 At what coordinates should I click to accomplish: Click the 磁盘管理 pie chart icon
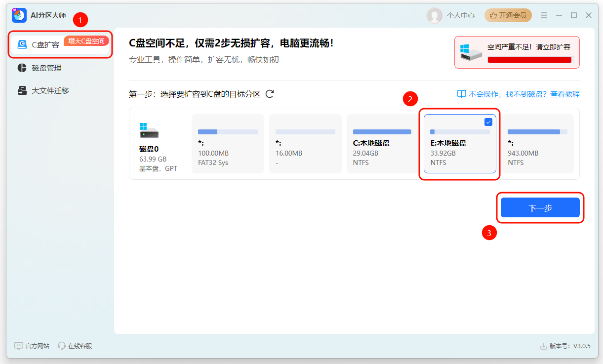tap(22, 68)
